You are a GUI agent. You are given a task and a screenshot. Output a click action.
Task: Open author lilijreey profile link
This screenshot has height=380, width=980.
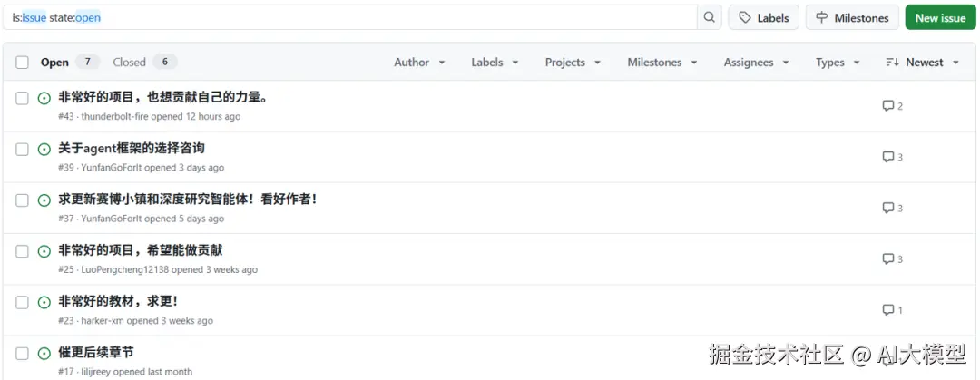(x=95, y=372)
